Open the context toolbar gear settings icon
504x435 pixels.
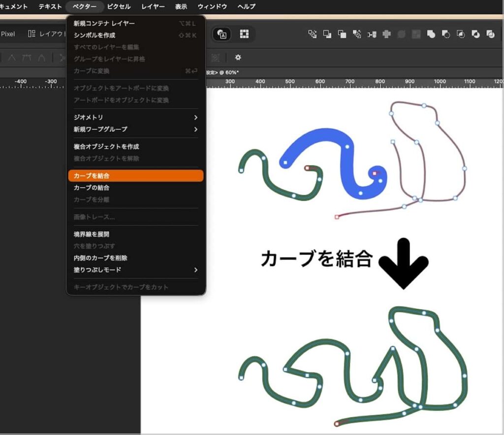pyautogui.click(x=238, y=58)
